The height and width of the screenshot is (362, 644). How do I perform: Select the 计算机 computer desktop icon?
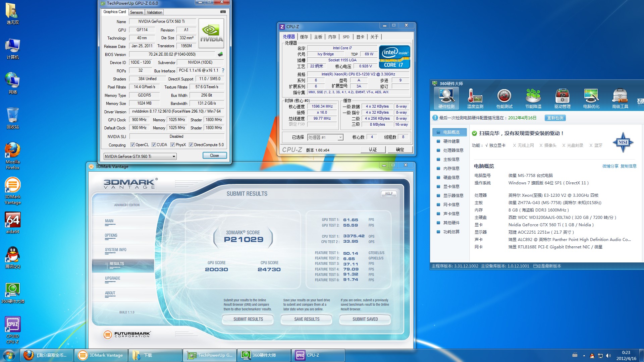coord(12,49)
